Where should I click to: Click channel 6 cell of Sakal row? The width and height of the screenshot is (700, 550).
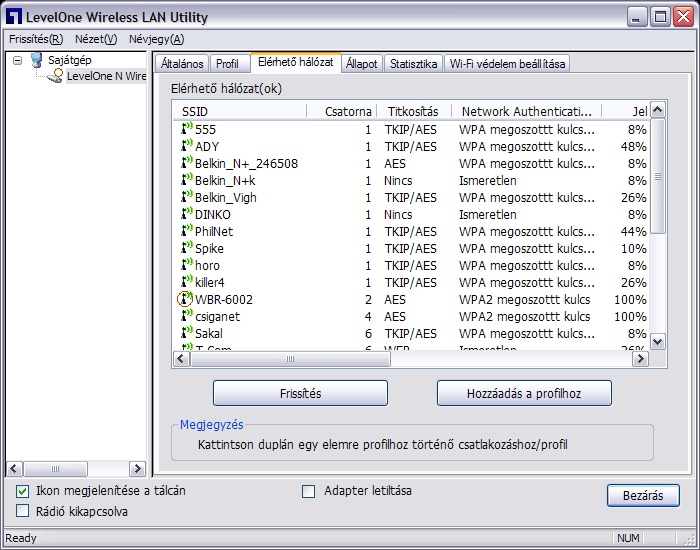[368, 333]
